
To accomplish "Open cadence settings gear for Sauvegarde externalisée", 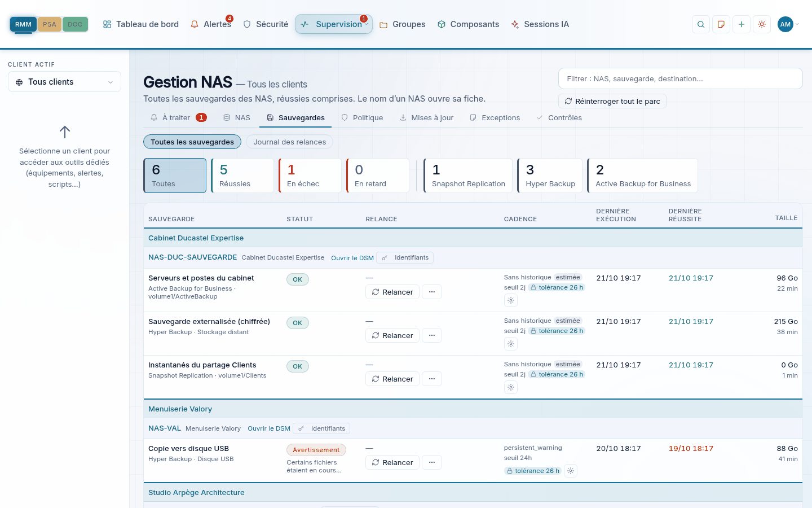I will [511, 344].
